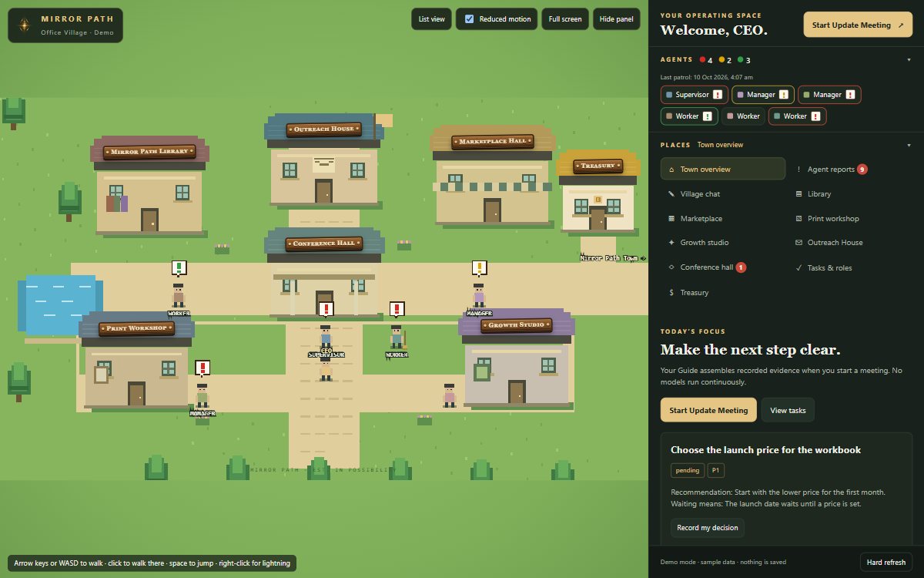Viewport: 924px width, 578px height.
Task: Click the pencil icon for Village chat
Action: tap(671, 194)
